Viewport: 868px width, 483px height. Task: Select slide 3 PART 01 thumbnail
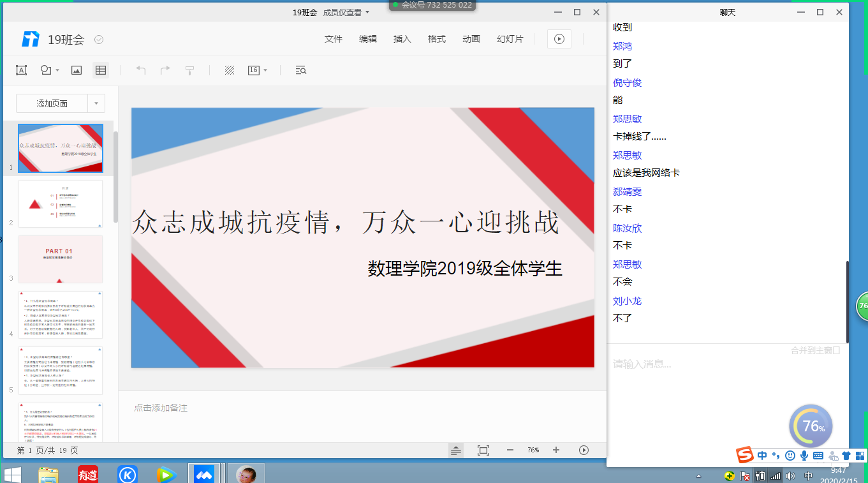click(61, 259)
